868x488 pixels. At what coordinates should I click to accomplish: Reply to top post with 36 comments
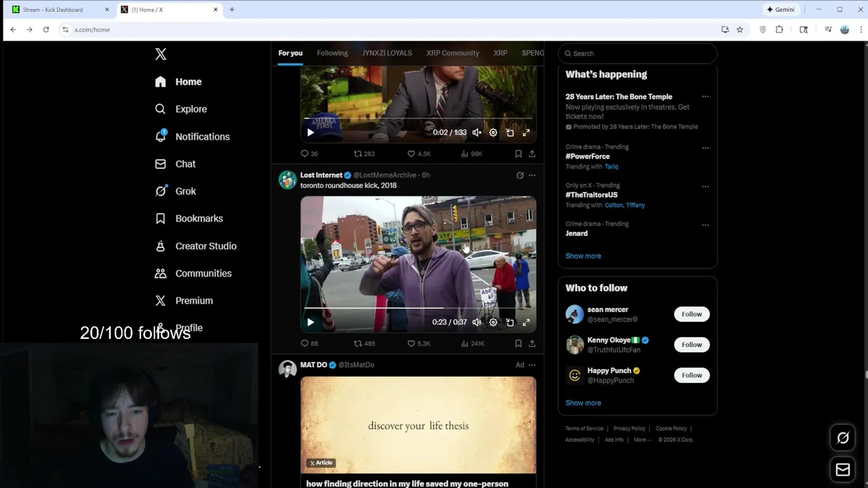click(309, 154)
